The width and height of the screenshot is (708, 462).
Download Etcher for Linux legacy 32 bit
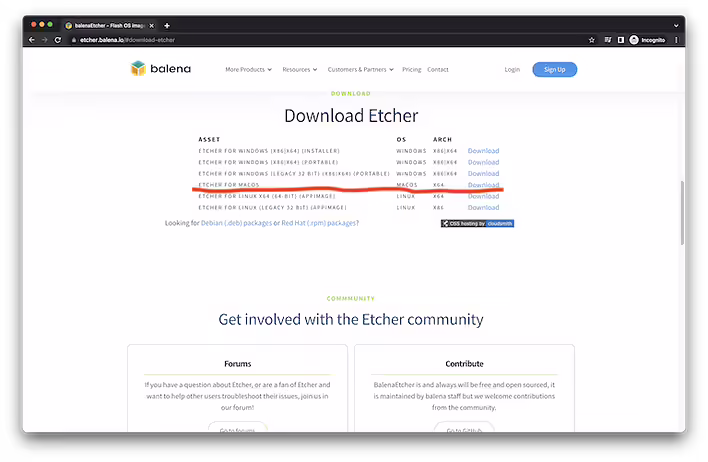[483, 207]
